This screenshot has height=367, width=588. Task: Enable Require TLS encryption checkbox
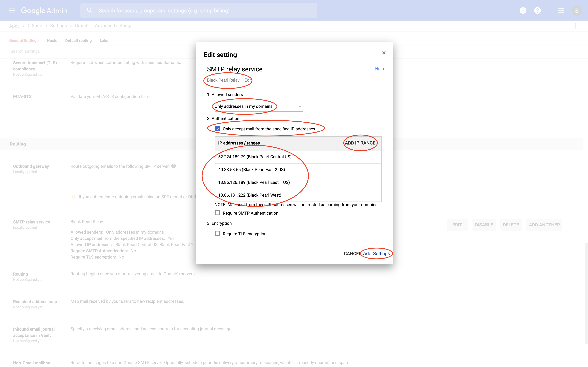[x=217, y=233]
